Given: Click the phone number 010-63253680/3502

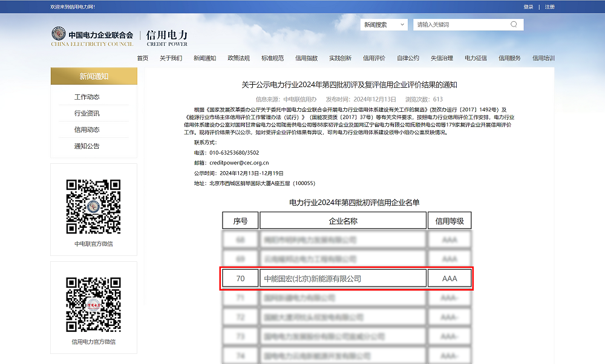Looking at the screenshot, I should (234, 153).
